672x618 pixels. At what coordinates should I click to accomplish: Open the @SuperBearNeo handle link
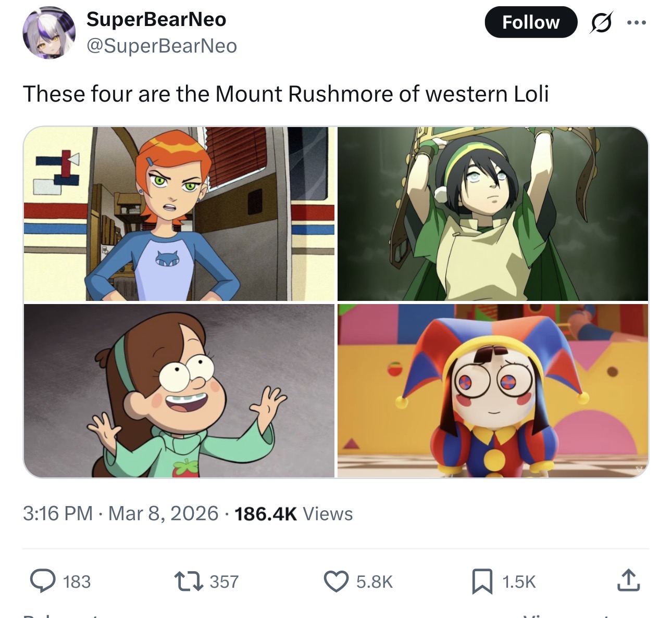[x=161, y=46]
